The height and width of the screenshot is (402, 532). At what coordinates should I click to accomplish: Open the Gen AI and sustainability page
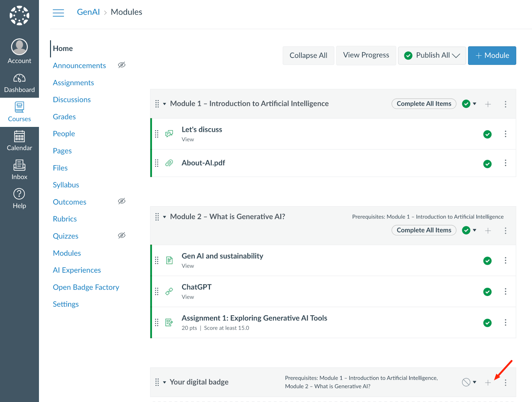click(x=222, y=256)
